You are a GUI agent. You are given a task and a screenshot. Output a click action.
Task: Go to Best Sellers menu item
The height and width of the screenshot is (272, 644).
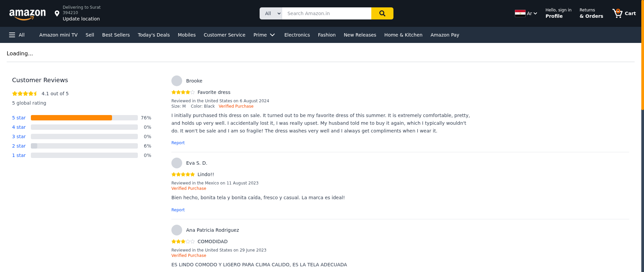tap(116, 35)
